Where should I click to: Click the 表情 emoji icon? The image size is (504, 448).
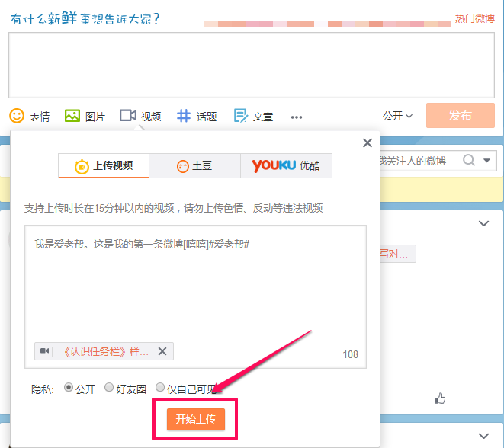click(17, 116)
